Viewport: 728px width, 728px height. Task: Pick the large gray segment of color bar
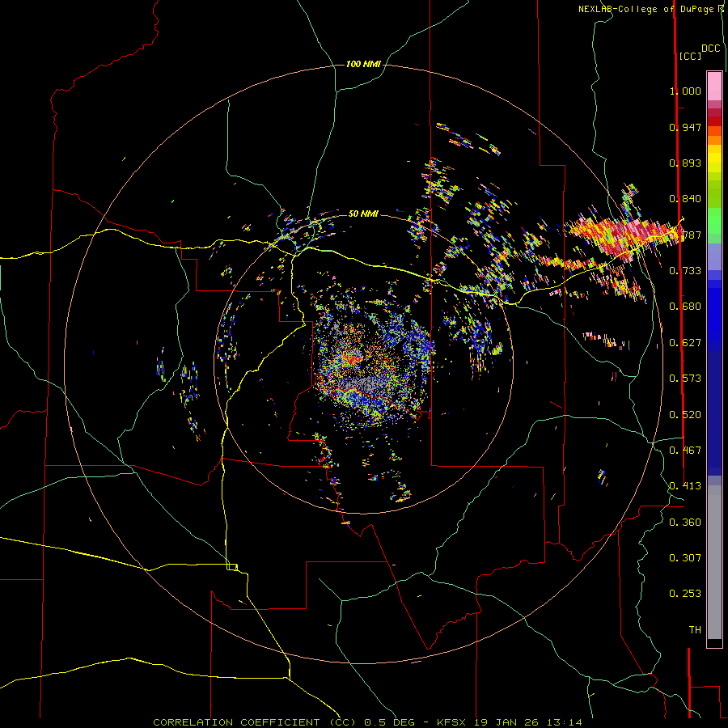[x=714, y=562]
